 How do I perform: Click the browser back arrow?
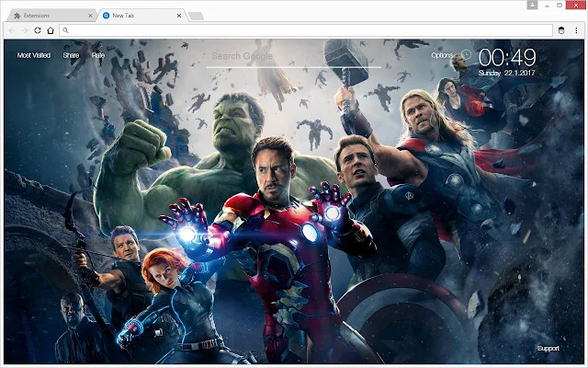(12, 30)
